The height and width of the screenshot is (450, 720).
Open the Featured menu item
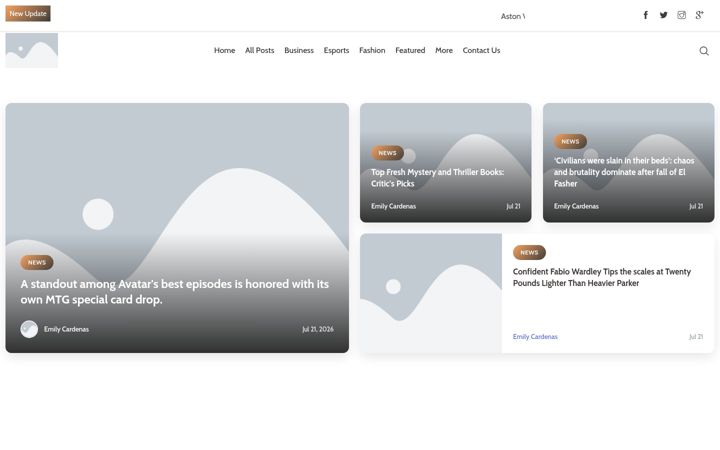pyautogui.click(x=410, y=51)
